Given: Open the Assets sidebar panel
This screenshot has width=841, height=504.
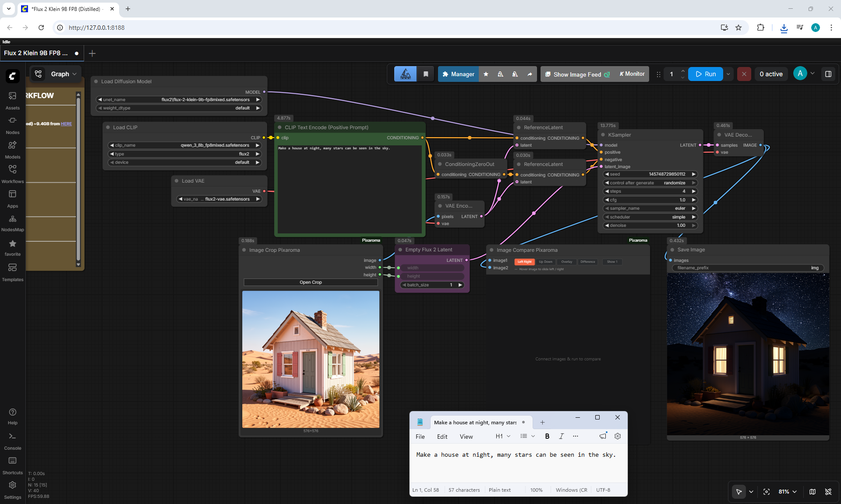Looking at the screenshot, I should (x=12, y=100).
